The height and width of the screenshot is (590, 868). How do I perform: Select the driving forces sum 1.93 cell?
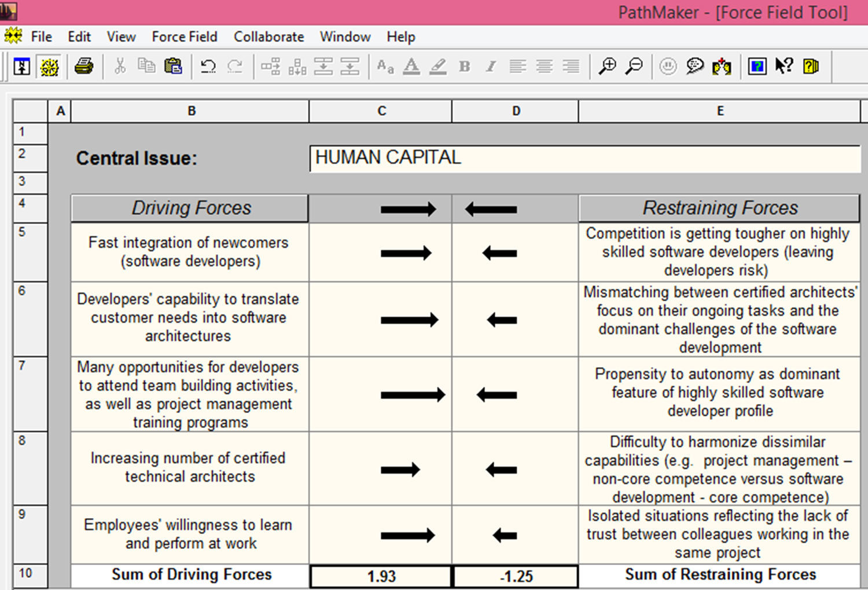381,576
